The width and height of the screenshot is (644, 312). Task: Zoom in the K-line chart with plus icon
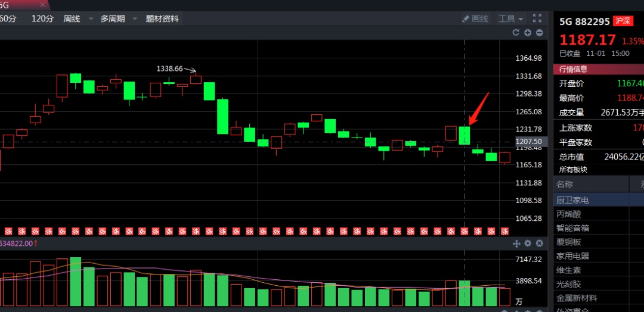(x=528, y=33)
